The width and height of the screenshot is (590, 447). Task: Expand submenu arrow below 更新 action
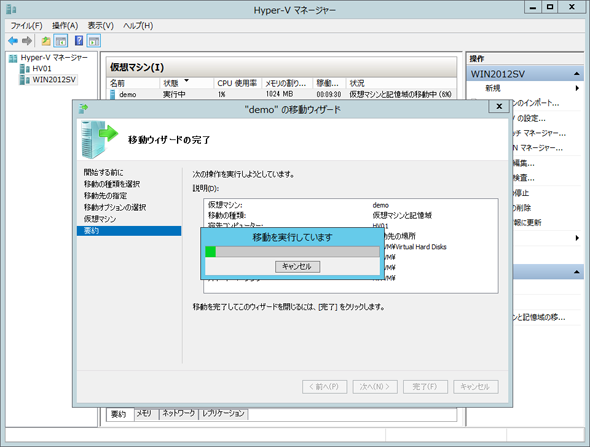click(577, 238)
